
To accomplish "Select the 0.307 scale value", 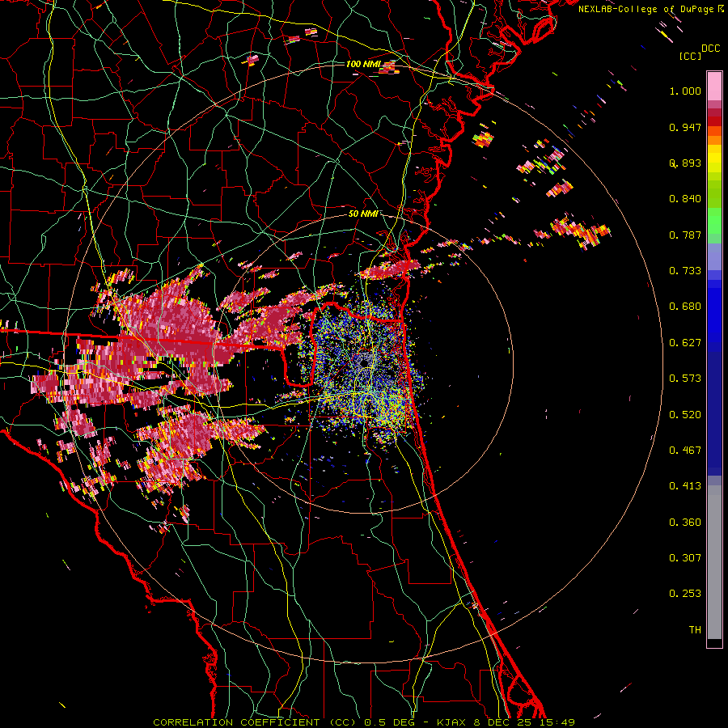I will pos(685,558).
